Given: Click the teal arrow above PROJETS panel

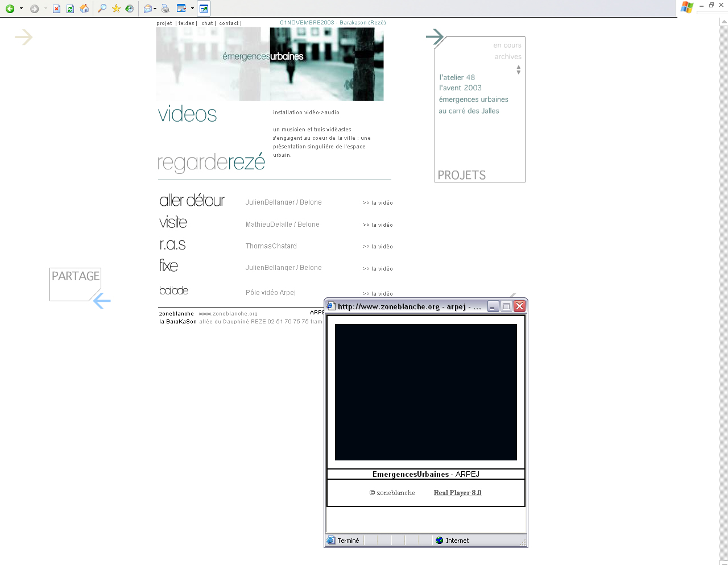Looking at the screenshot, I should (x=435, y=38).
